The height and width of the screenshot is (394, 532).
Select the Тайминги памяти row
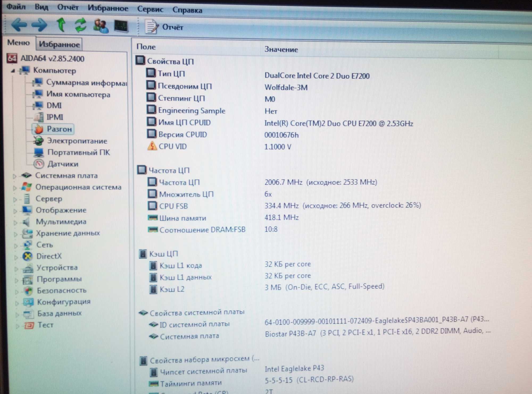[x=251, y=381]
